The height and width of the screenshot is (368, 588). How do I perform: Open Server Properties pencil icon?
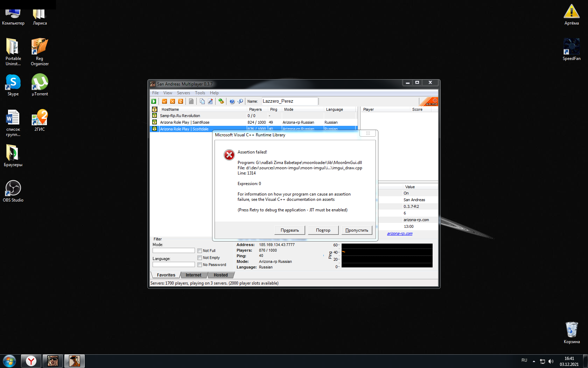(210, 101)
